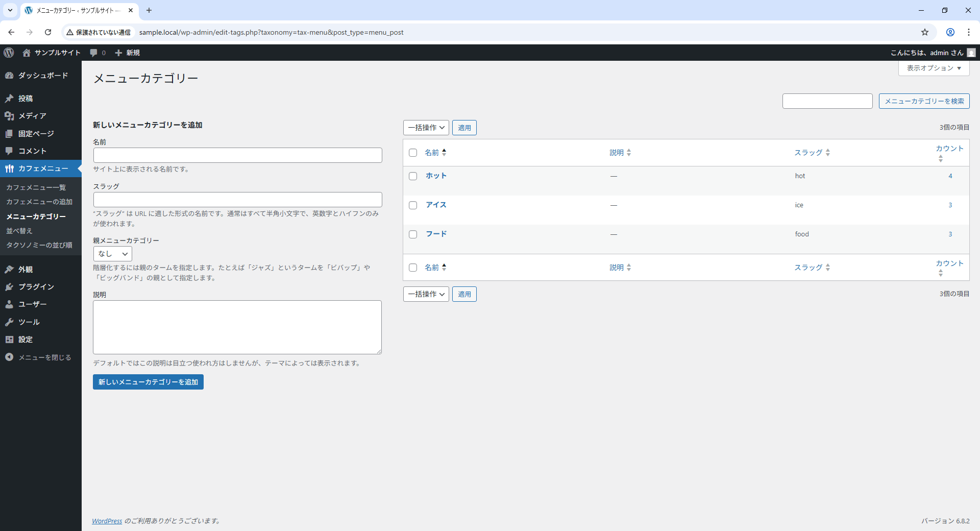Image resolution: width=980 pixels, height=531 pixels.
Task: Click the count 4 for ホット
Action: pyautogui.click(x=950, y=176)
